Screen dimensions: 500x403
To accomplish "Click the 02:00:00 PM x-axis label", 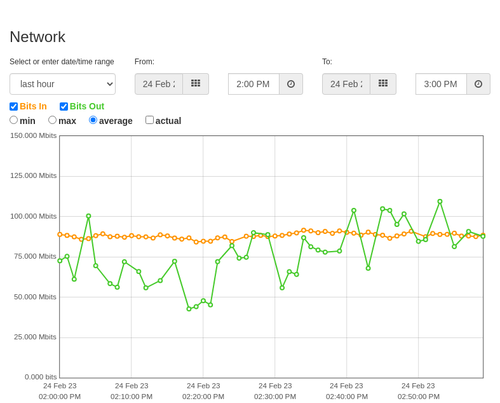I will [x=60, y=397].
